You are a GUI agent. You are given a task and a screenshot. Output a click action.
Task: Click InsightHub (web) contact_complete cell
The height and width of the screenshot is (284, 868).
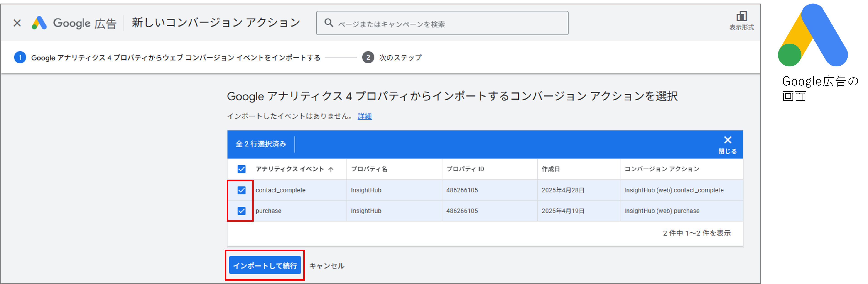pyautogui.click(x=674, y=190)
